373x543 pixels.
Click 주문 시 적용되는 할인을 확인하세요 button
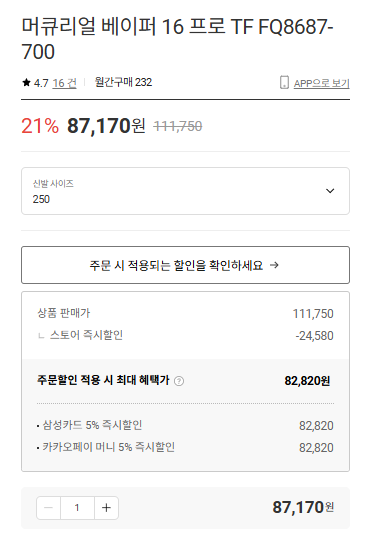(185, 265)
